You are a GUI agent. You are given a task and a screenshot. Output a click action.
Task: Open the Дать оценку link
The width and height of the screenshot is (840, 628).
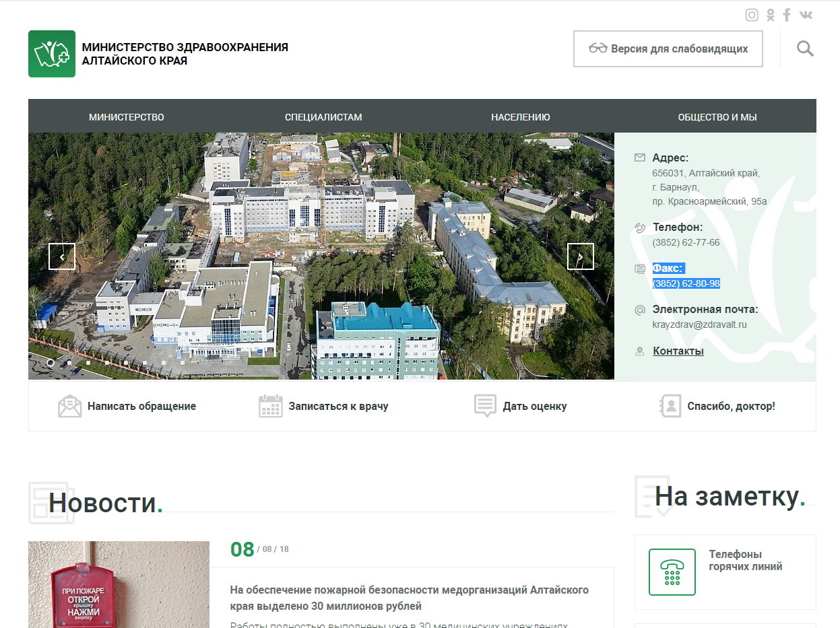point(521,407)
